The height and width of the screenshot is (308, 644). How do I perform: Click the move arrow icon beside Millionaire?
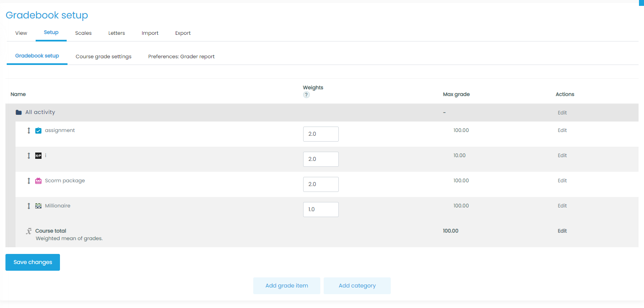point(29,206)
